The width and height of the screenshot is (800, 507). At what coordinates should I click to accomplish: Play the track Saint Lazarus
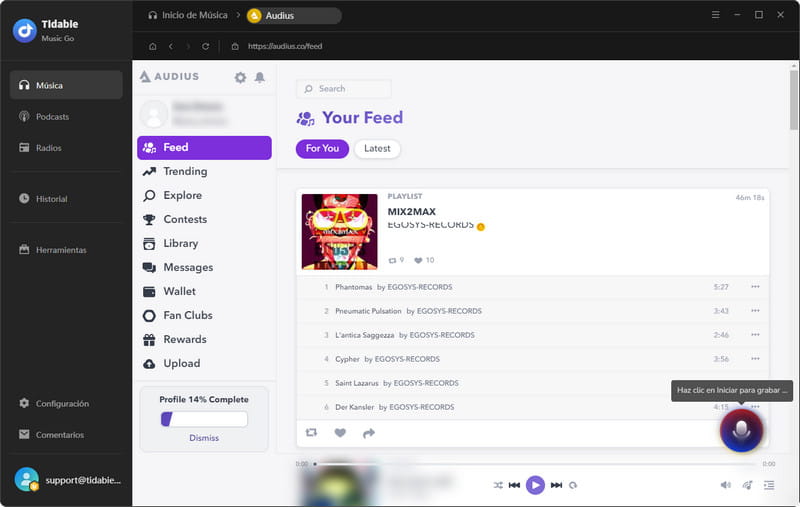[357, 383]
